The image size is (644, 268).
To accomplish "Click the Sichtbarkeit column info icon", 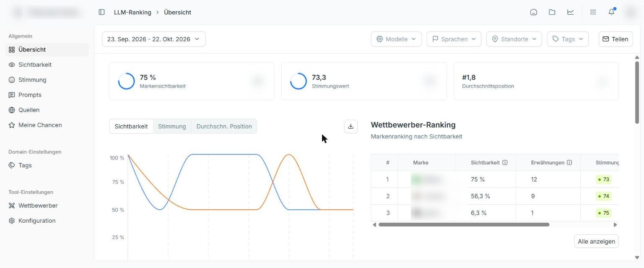I will [x=505, y=162].
